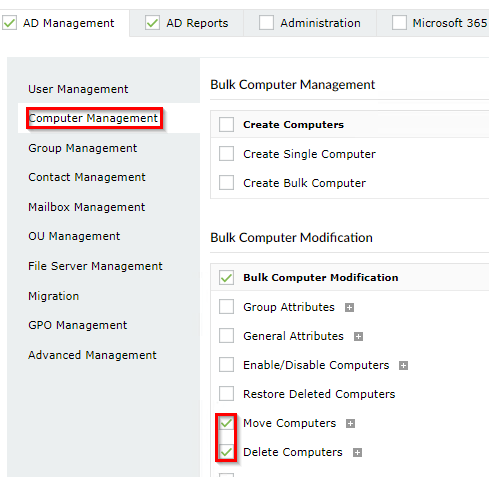This screenshot has width=489, height=477.
Task: Check the Restore Deleted Computers checkbox
Action: click(226, 394)
